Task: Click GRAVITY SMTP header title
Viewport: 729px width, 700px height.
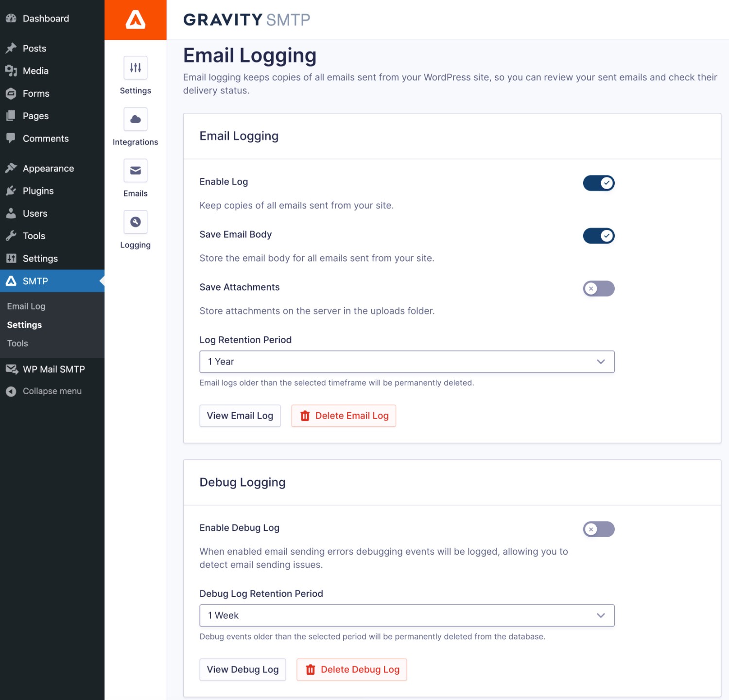Action: pos(246,19)
